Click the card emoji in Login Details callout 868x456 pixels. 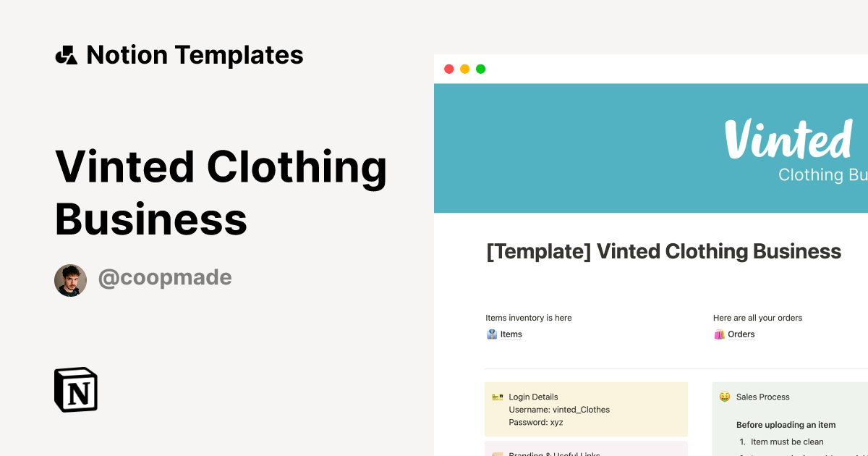click(497, 397)
